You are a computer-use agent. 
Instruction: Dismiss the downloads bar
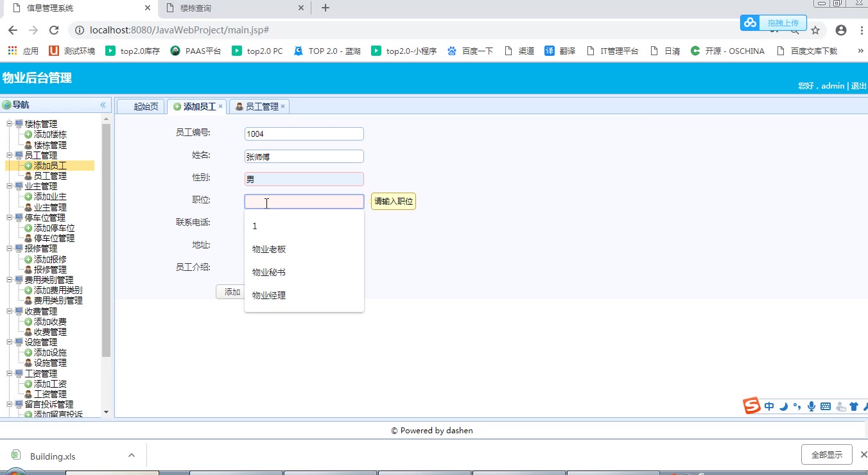[864, 454]
